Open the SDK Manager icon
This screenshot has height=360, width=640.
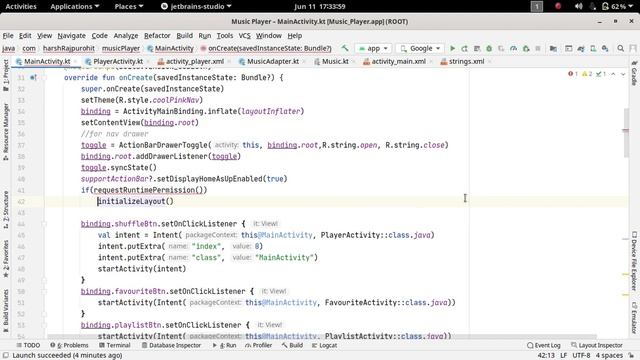click(605, 48)
